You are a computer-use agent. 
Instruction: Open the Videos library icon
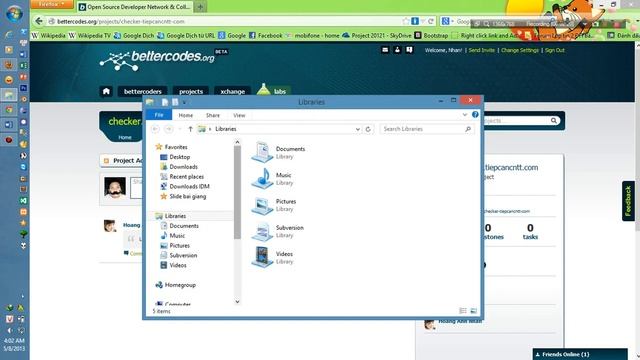[x=262, y=257]
